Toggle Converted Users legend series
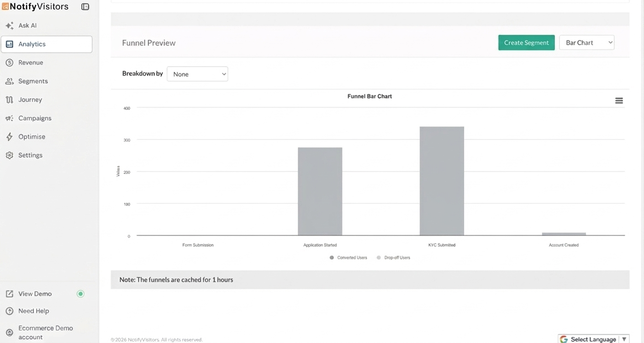644x343 pixels. tap(348, 258)
